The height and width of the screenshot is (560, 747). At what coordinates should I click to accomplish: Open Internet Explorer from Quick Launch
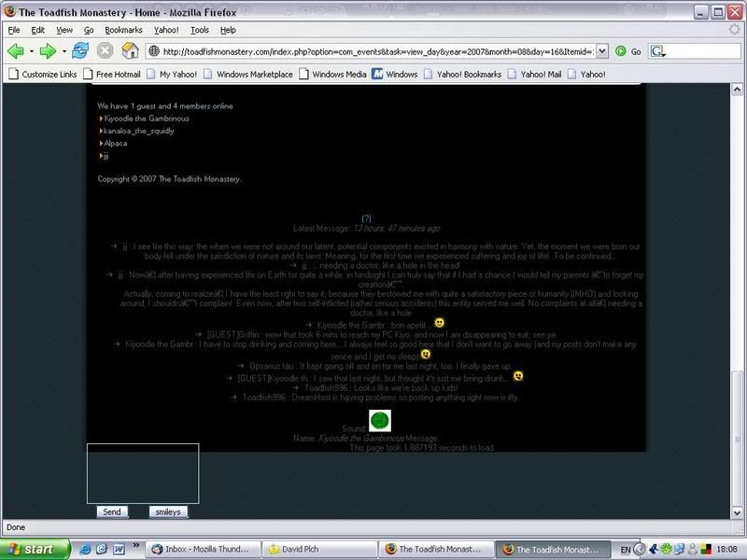[84, 550]
